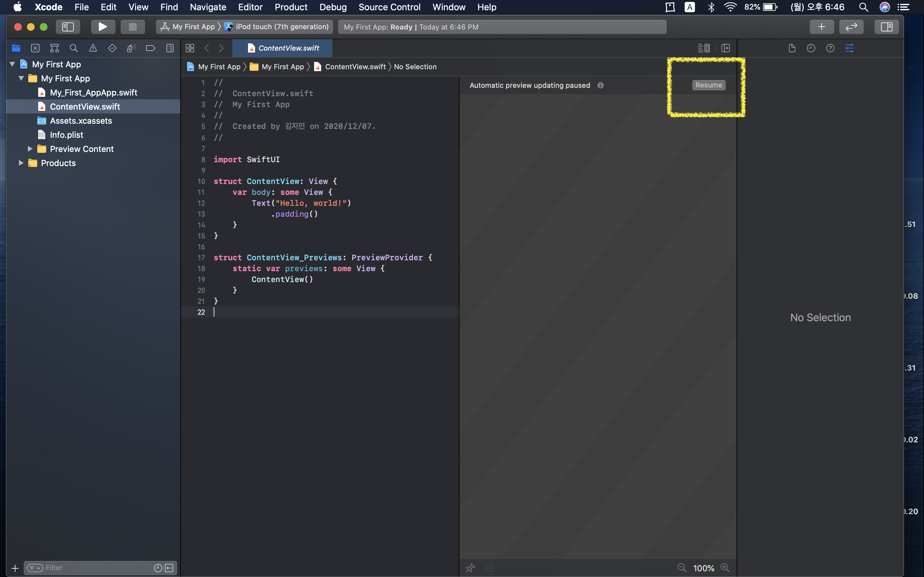Screen dimensions: 924x577
Task: Expand the Products folder
Action: pyautogui.click(x=21, y=163)
